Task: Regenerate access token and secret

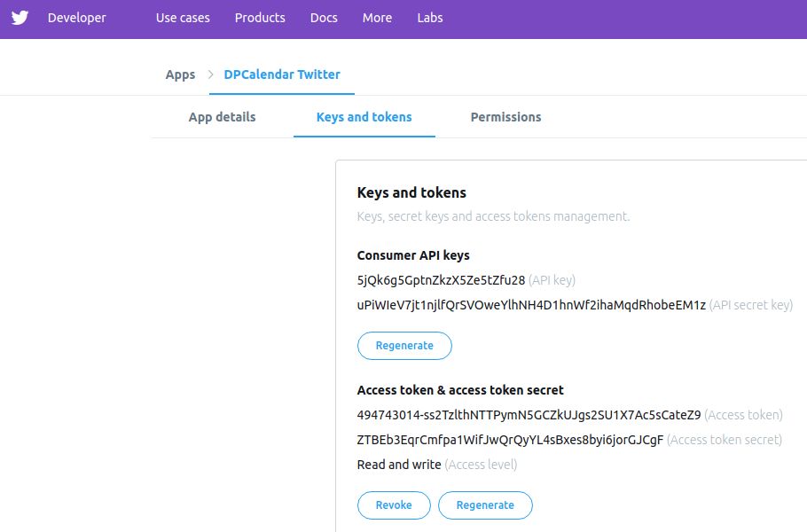Action: [485, 505]
